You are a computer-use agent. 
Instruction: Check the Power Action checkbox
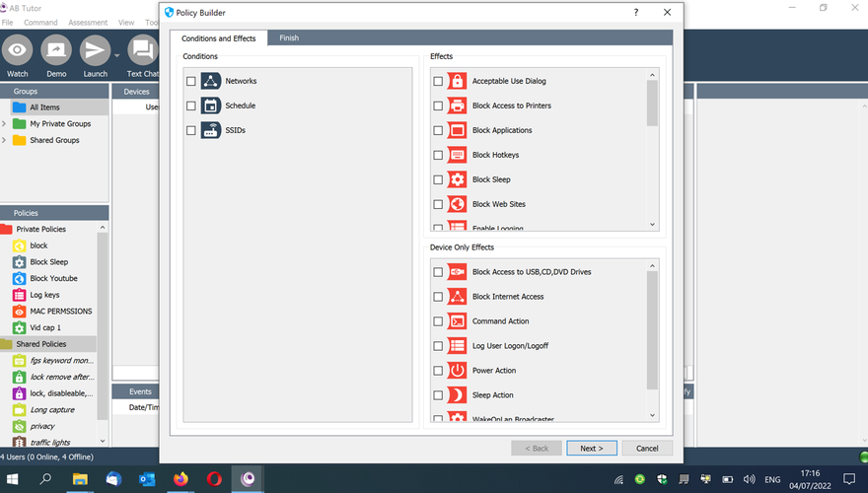[438, 371]
